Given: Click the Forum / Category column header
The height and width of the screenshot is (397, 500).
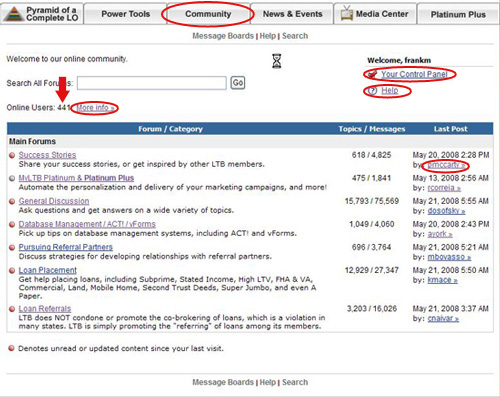Looking at the screenshot, I should click(170, 129).
